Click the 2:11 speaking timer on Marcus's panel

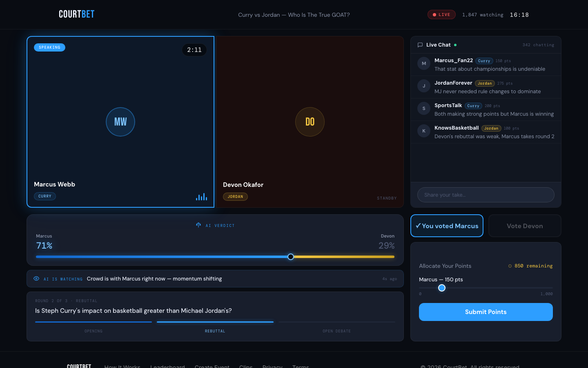coord(194,50)
